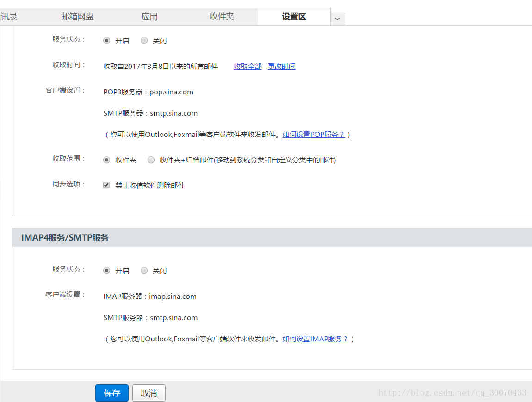Open 更改时间 to adjust retrieval time
The image size is (532, 402).
(281, 66)
